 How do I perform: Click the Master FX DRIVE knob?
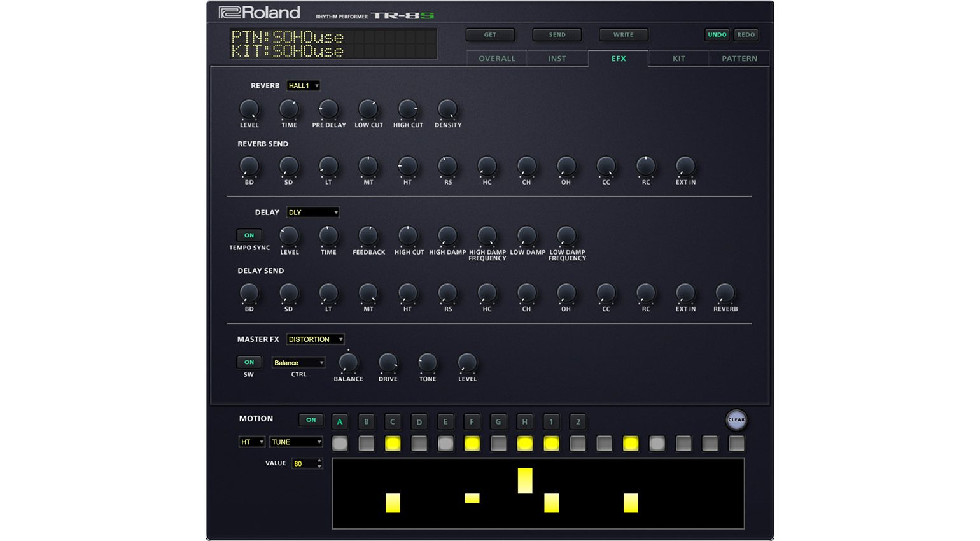pos(388,363)
